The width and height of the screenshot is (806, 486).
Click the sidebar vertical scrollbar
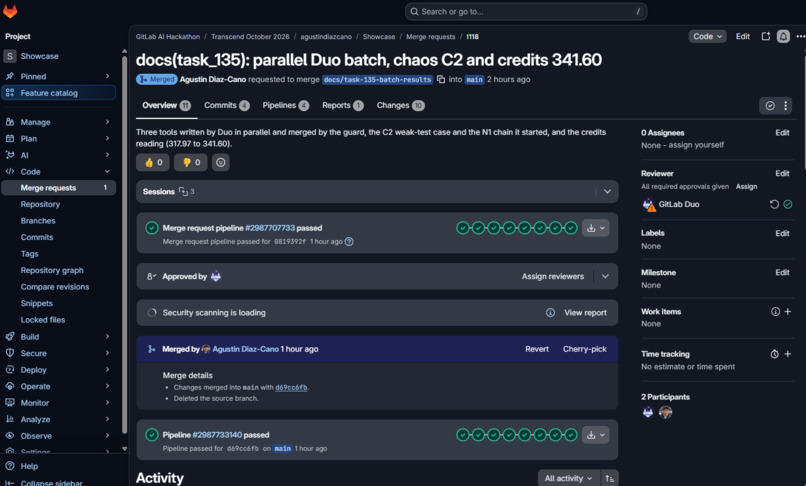pyautogui.click(x=124, y=244)
